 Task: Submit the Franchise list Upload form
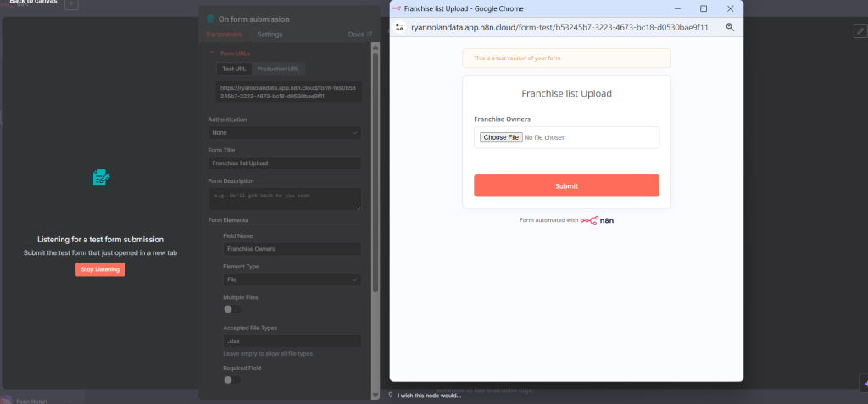[x=566, y=186]
